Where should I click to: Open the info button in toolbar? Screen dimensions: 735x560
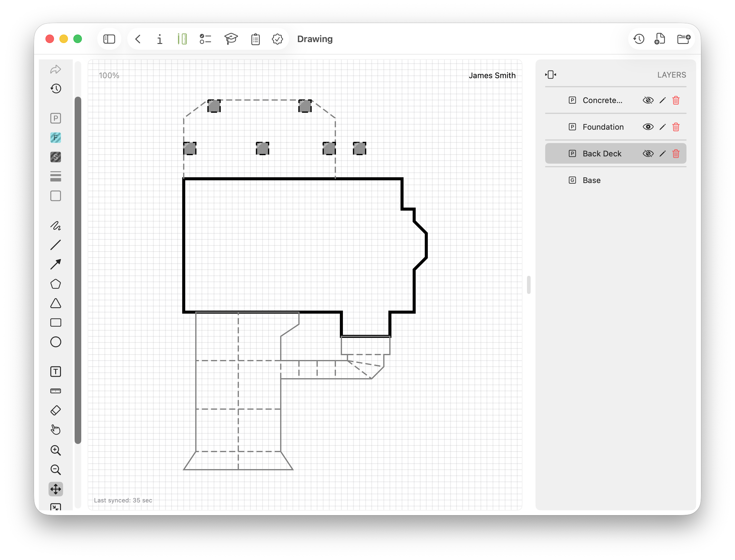pos(160,39)
